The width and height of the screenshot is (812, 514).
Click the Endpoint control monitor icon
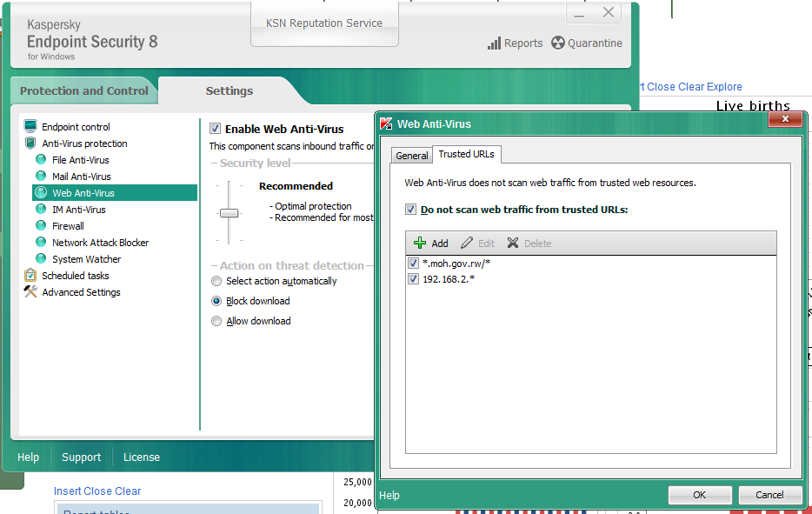30,126
